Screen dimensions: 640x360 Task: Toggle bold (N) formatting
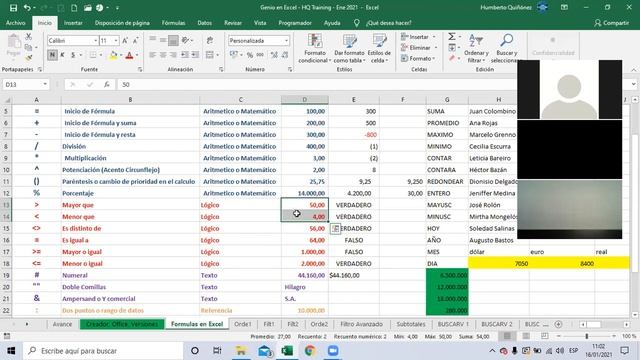[x=52, y=55]
